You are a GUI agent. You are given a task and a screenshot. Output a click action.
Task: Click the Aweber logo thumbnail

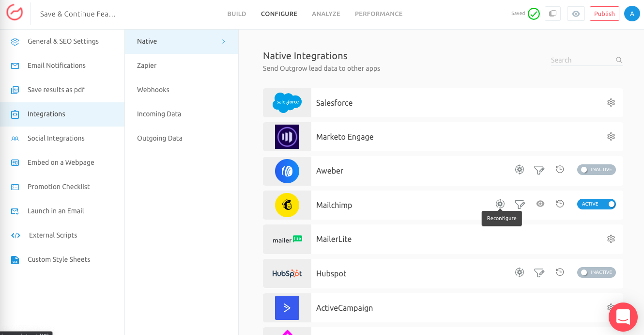point(287,171)
